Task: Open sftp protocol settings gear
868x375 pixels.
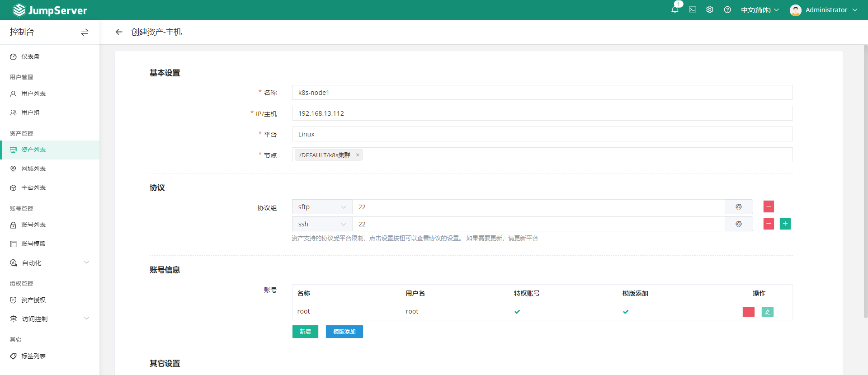Action: pos(739,207)
